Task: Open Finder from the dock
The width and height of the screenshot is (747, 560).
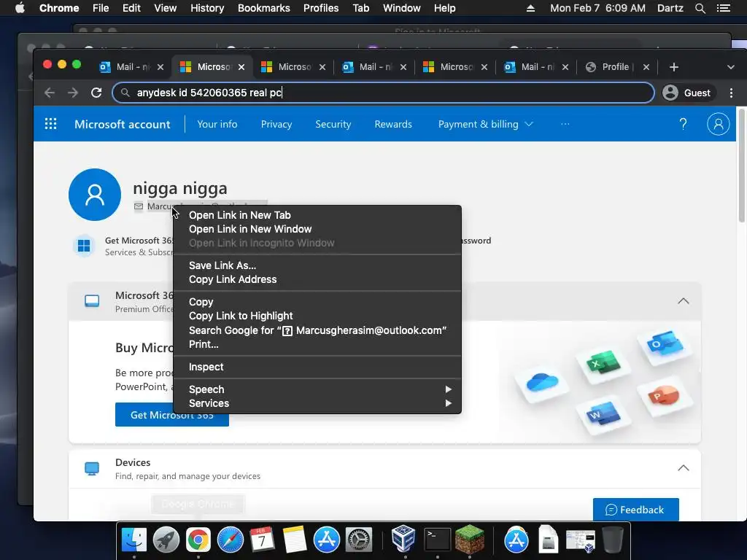Action: [x=134, y=540]
